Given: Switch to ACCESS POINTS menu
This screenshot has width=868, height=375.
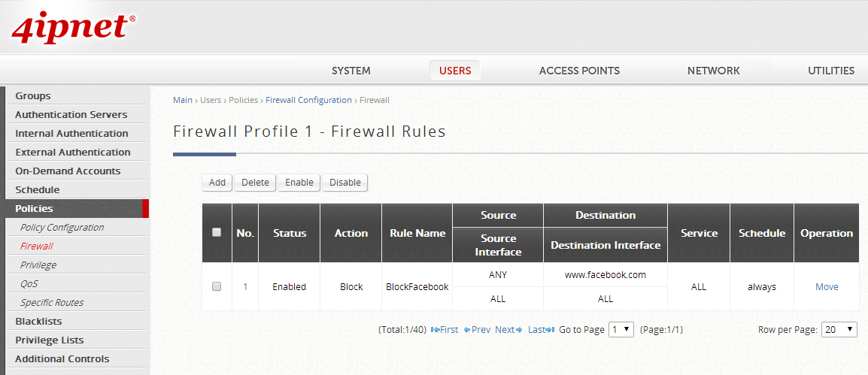Looking at the screenshot, I should click(579, 71).
